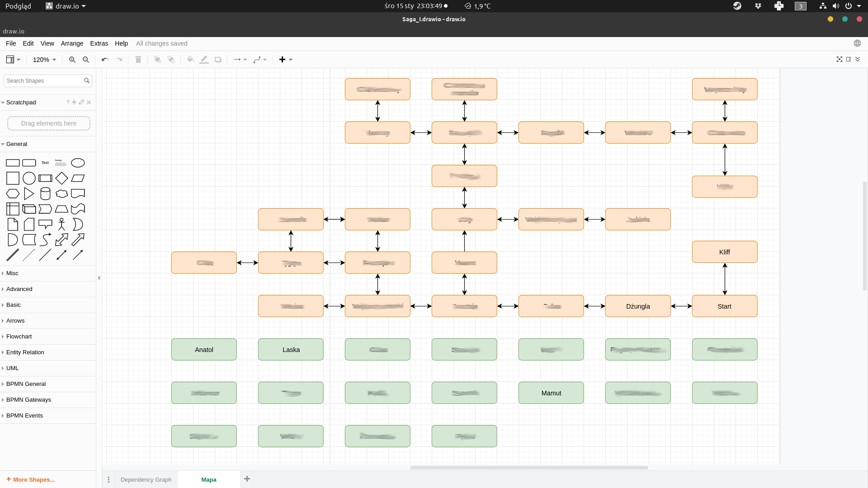Viewport: 868px width, 488px height.
Task: Open the insert plus dropdown
Action: (286, 60)
